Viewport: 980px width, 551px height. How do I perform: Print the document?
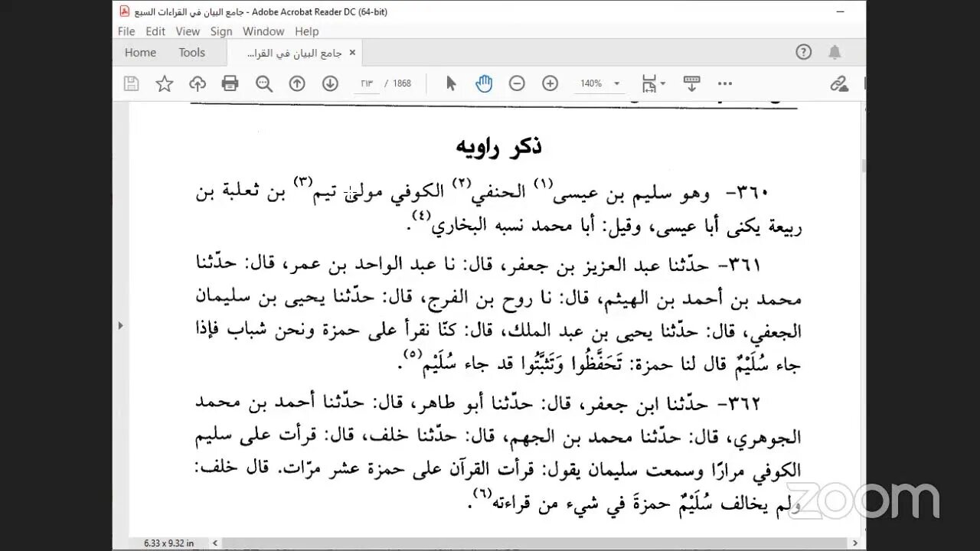click(230, 83)
